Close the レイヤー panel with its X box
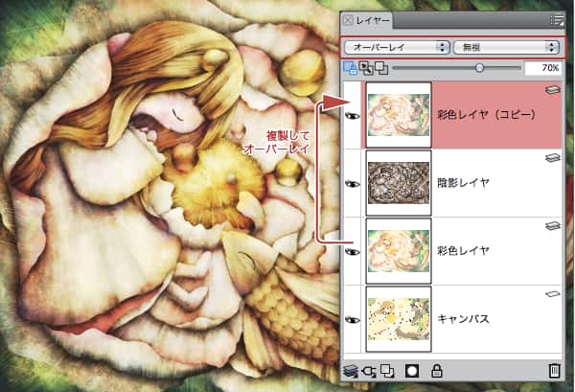This screenshot has height=392, width=575. (348, 20)
